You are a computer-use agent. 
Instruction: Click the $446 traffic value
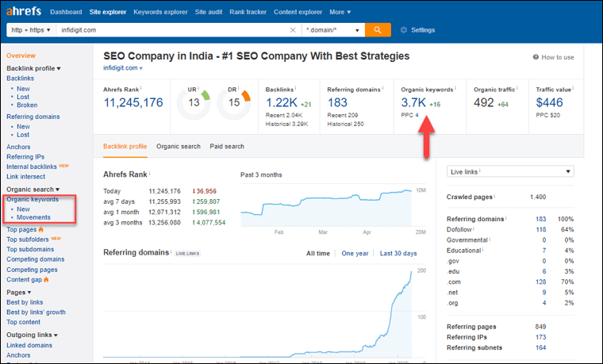point(550,102)
